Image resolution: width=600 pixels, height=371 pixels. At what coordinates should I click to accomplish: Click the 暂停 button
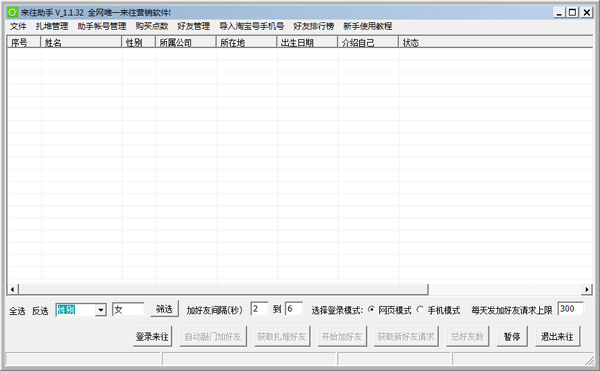(512, 337)
